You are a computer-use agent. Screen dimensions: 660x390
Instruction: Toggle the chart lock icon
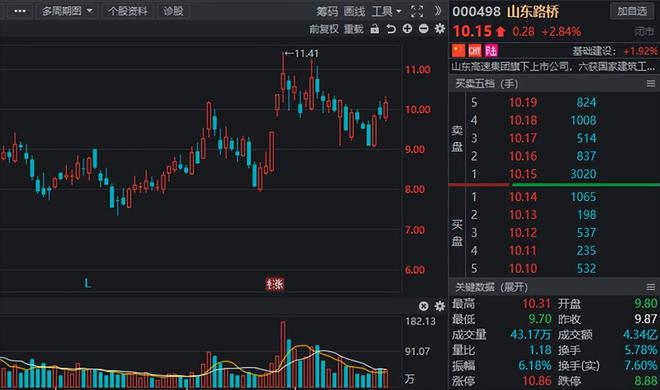coord(374,29)
